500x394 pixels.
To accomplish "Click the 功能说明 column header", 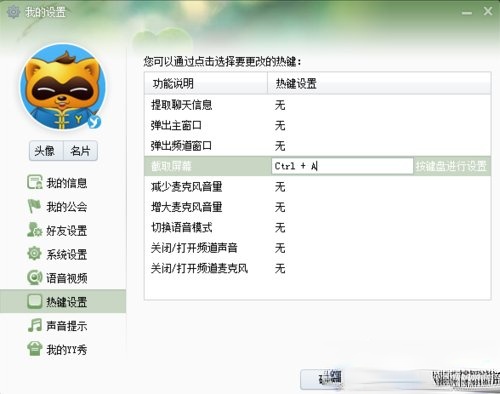I will point(206,83).
